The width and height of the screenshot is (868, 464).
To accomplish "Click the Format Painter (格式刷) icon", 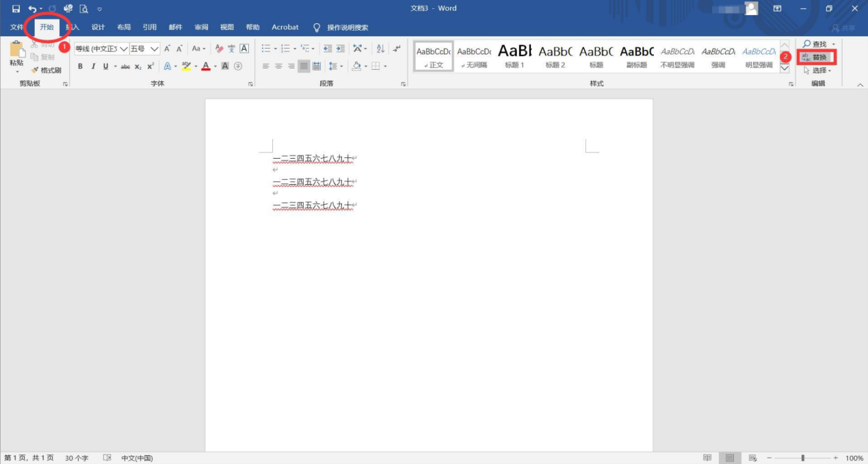I will (46, 70).
